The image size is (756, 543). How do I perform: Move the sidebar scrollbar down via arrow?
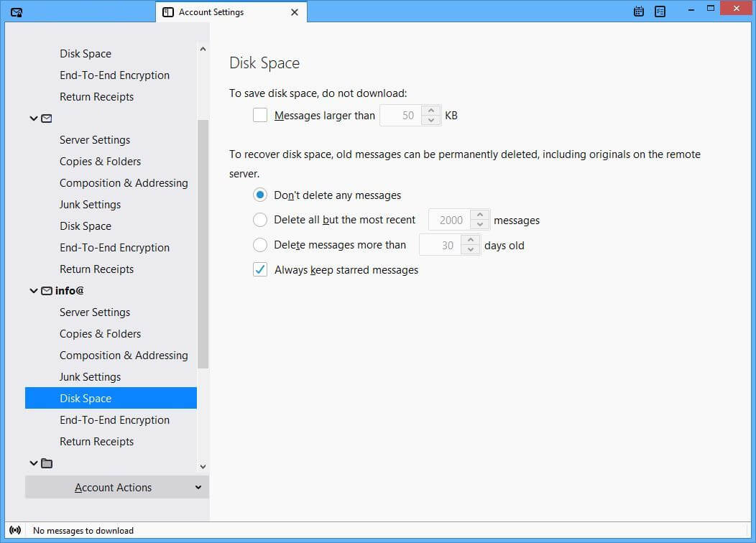pyautogui.click(x=203, y=466)
